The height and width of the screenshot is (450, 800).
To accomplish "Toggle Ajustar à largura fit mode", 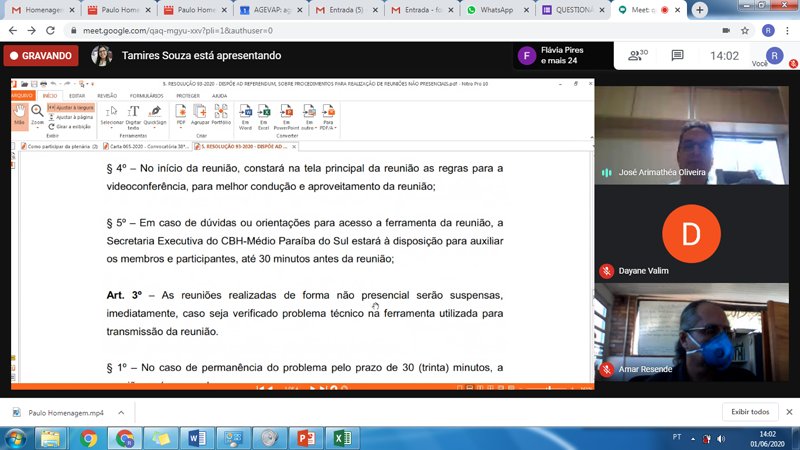I will (71, 106).
